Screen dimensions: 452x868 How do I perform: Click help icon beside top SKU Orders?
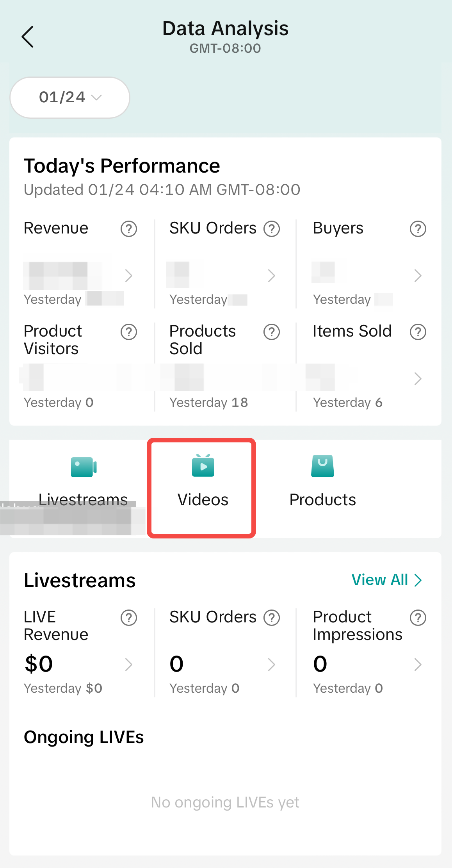click(272, 229)
